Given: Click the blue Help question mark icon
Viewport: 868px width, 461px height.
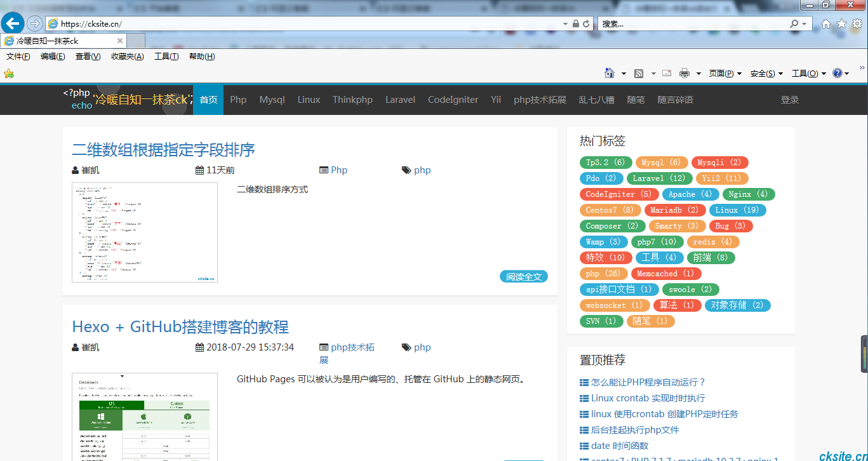Looking at the screenshot, I should (837, 73).
